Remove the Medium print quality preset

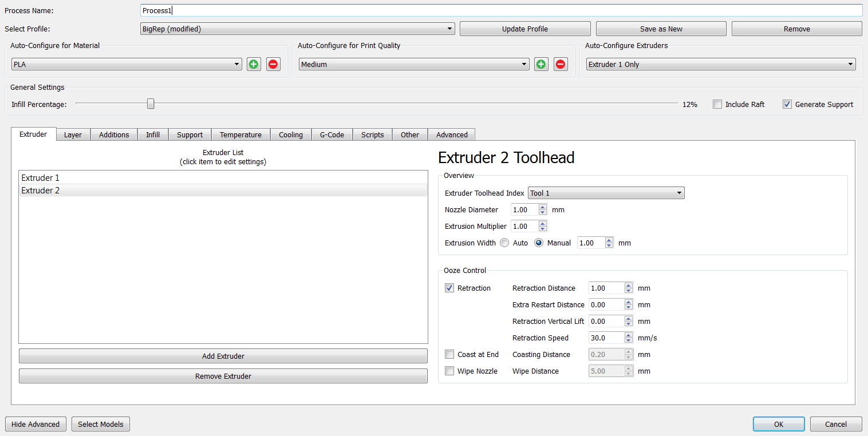[561, 64]
